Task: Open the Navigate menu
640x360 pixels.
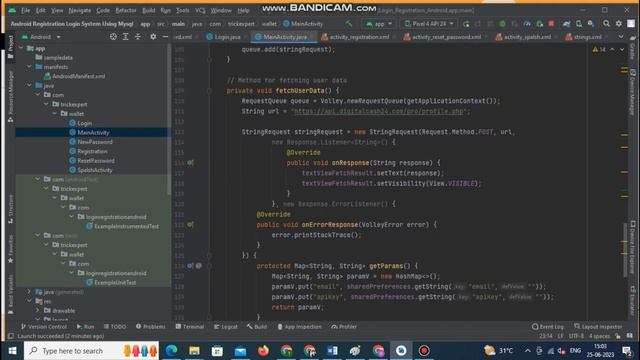Action: click(80, 10)
